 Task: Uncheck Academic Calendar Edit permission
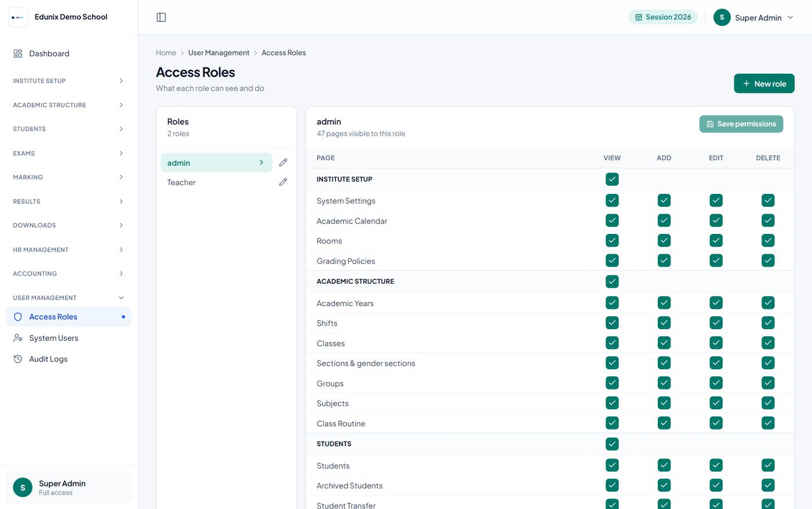[716, 221]
